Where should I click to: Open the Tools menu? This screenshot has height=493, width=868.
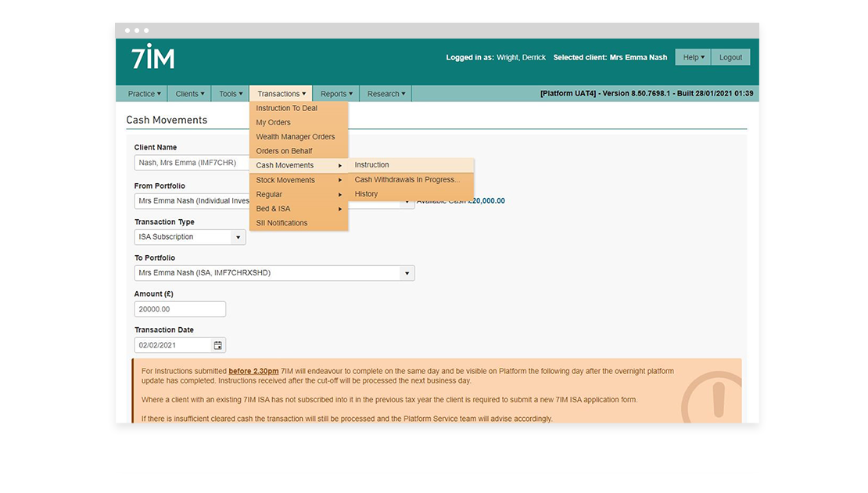[x=230, y=94]
